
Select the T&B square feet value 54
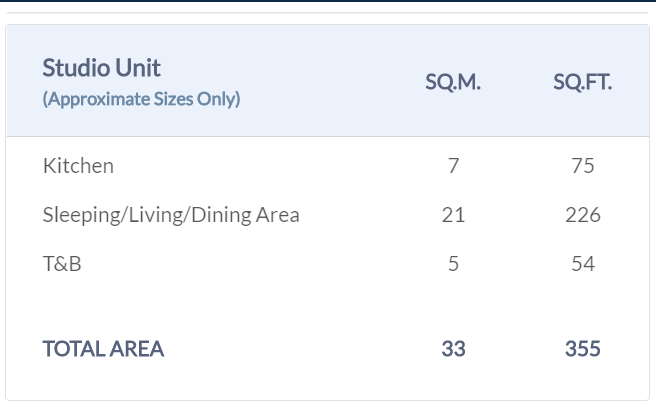pyautogui.click(x=582, y=264)
